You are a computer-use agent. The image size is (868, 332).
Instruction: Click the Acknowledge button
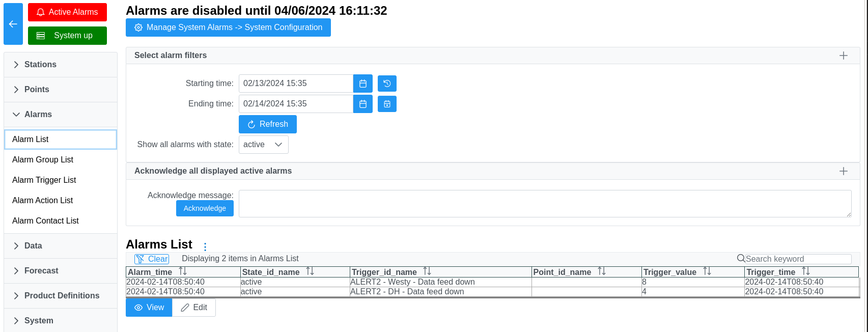pos(205,208)
